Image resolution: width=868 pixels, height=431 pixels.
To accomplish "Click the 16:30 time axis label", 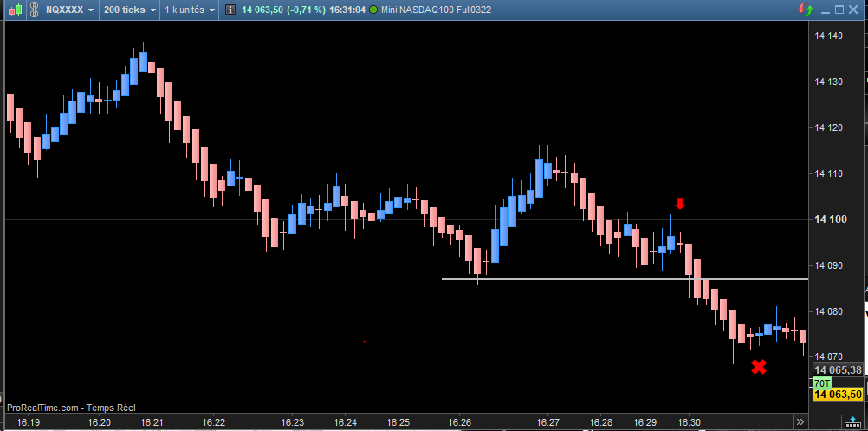I will click(689, 422).
